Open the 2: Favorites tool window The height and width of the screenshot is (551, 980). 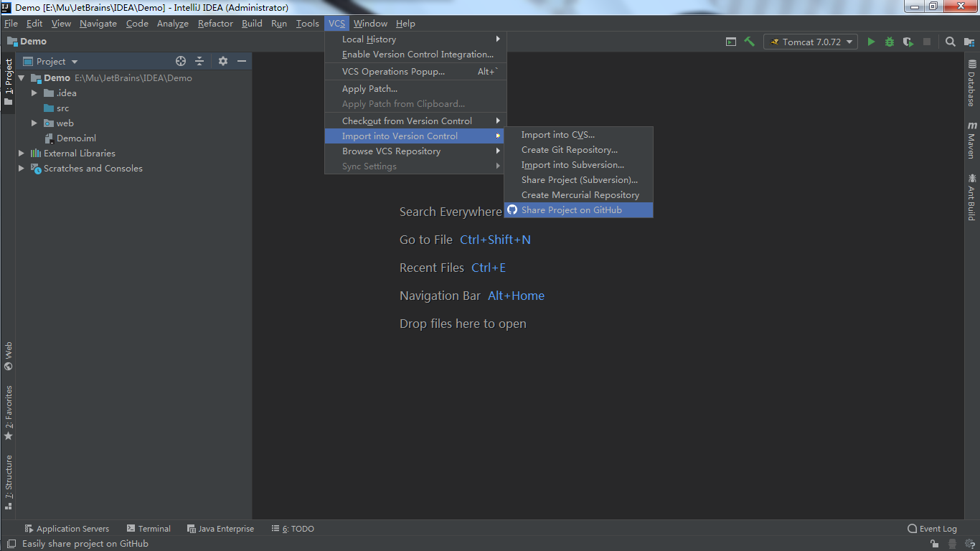[x=8, y=413]
